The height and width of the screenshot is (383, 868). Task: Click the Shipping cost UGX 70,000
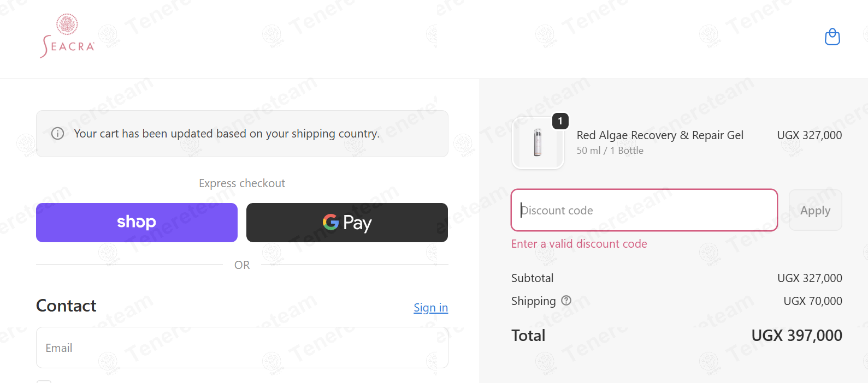[812, 301]
